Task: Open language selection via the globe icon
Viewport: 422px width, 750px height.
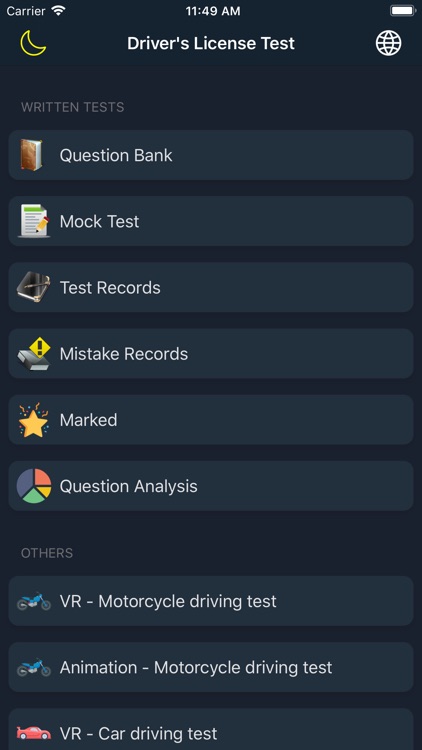Action: (388, 43)
